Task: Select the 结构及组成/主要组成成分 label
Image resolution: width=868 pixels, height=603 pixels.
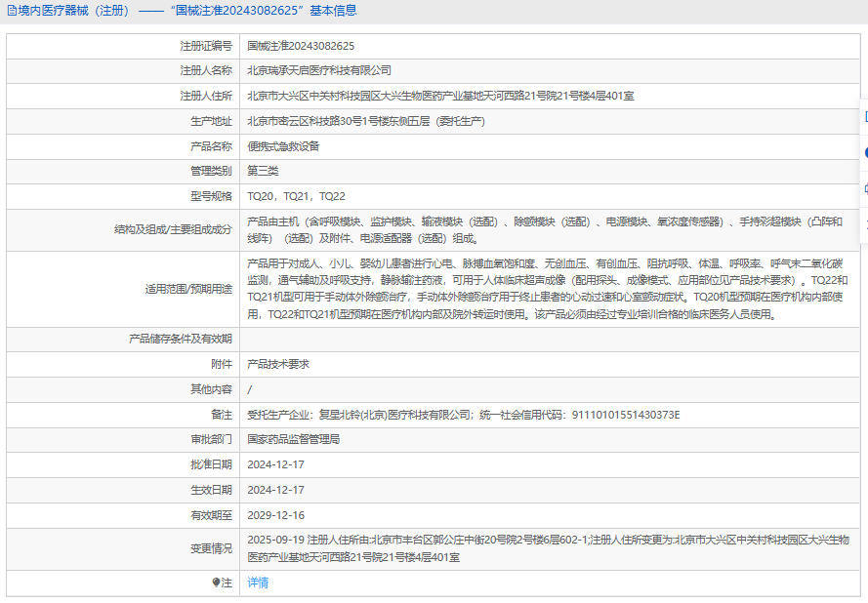Action: [x=173, y=229]
